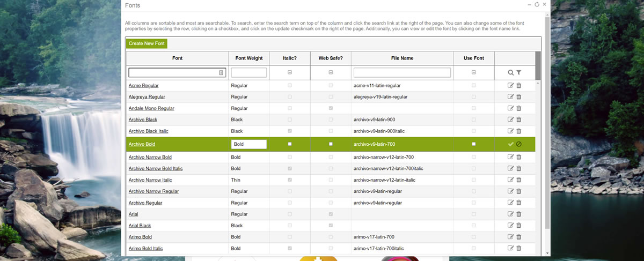Image resolution: width=644 pixels, height=261 pixels.
Task: Edit the Acme Regular row with pencil icon
Action: click(511, 85)
